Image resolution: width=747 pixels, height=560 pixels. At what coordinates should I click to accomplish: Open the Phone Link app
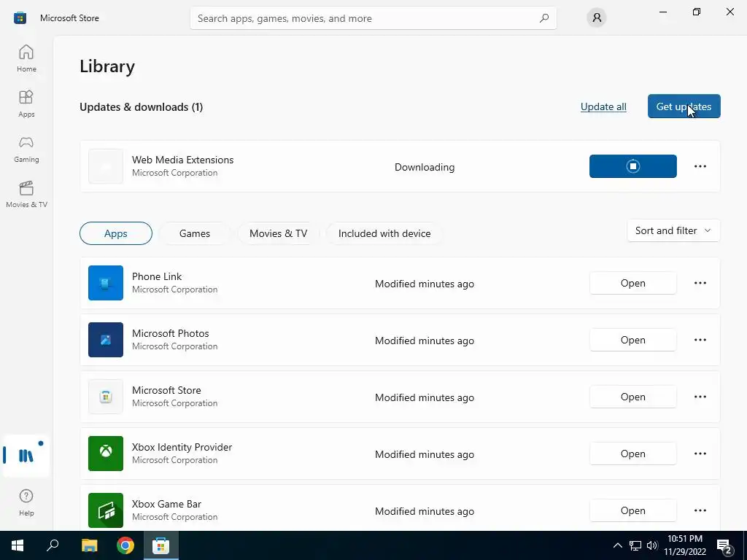coord(632,283)
